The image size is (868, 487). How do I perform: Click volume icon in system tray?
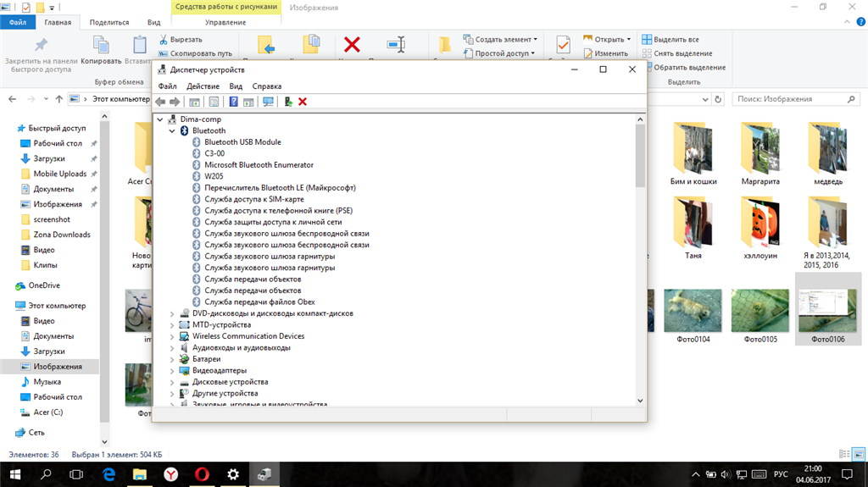[726, 474]
